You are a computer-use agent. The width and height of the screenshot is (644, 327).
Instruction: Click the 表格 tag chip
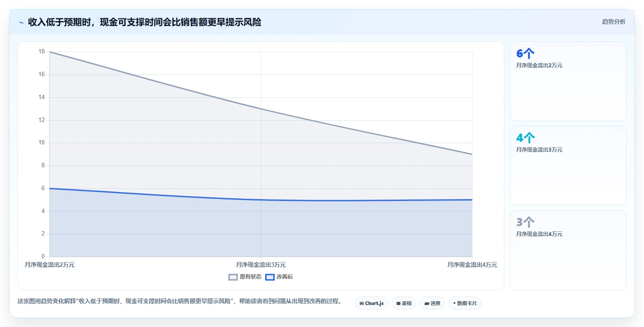click(404, 303)
